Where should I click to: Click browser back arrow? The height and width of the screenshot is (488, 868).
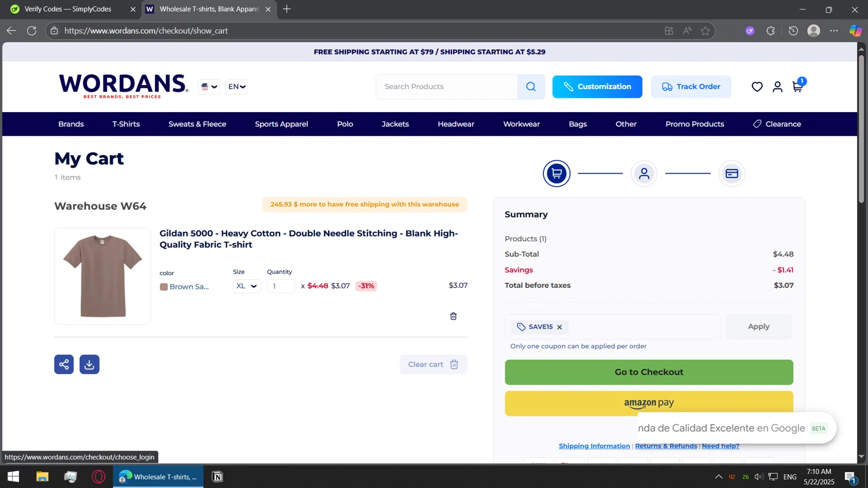coord(11,31)
